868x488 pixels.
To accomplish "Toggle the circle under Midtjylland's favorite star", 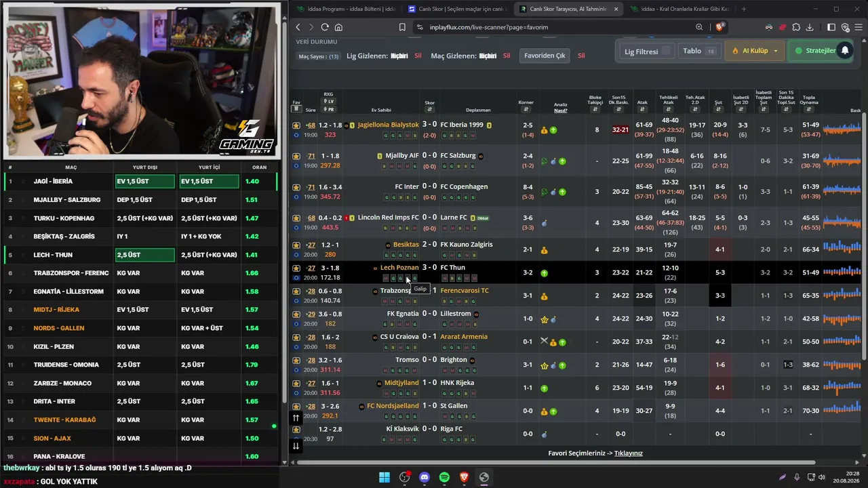I will (296, 392).
